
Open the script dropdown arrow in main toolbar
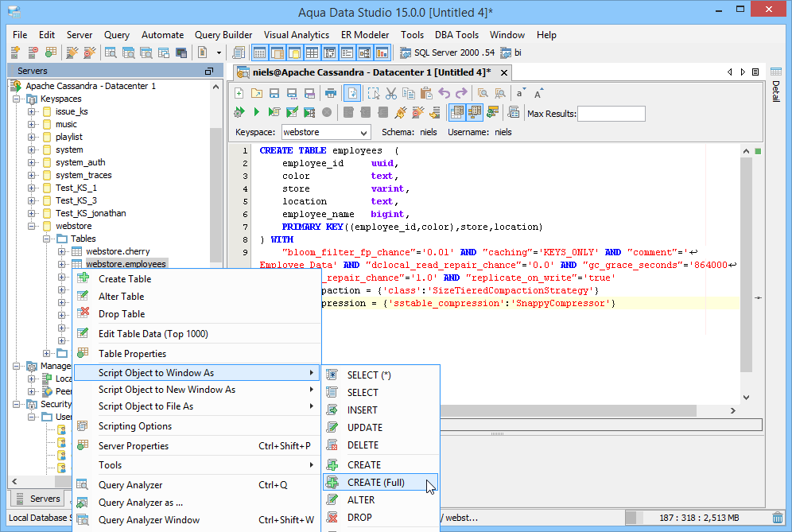[219, 52]
